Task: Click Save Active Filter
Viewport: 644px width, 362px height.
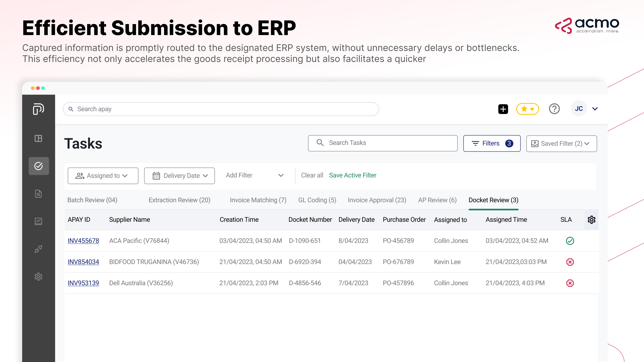Action: tap(353, 175)
